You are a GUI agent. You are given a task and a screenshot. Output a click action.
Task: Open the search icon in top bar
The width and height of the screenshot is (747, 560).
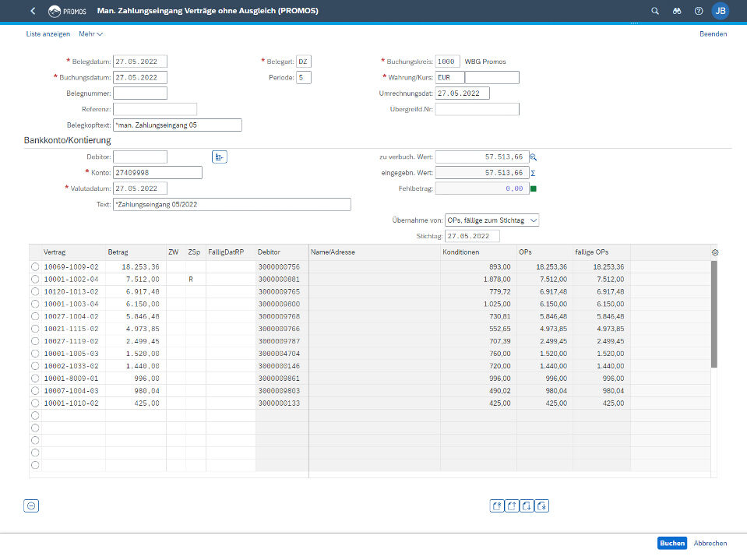(x=654, y=11)
